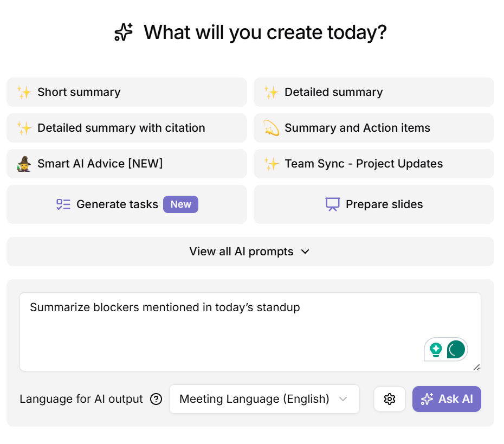
Task: Click the dark green Grammarly circle icon
Action: pyautogui.click(x=456, y=350)
